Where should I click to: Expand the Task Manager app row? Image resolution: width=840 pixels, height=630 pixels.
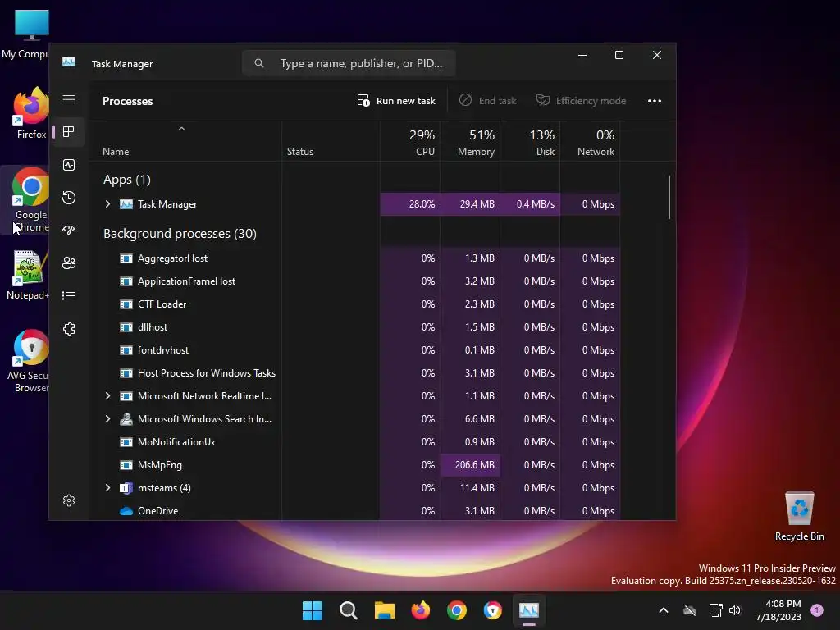107,204
